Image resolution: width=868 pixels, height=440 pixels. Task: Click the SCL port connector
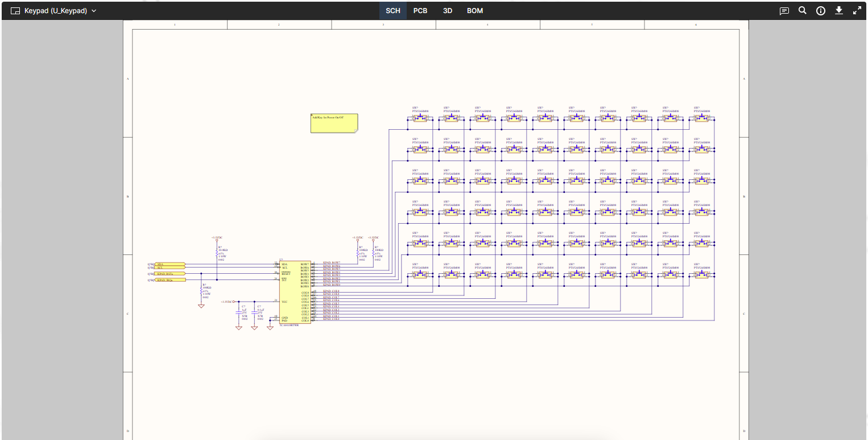click(x=170, y=268)
